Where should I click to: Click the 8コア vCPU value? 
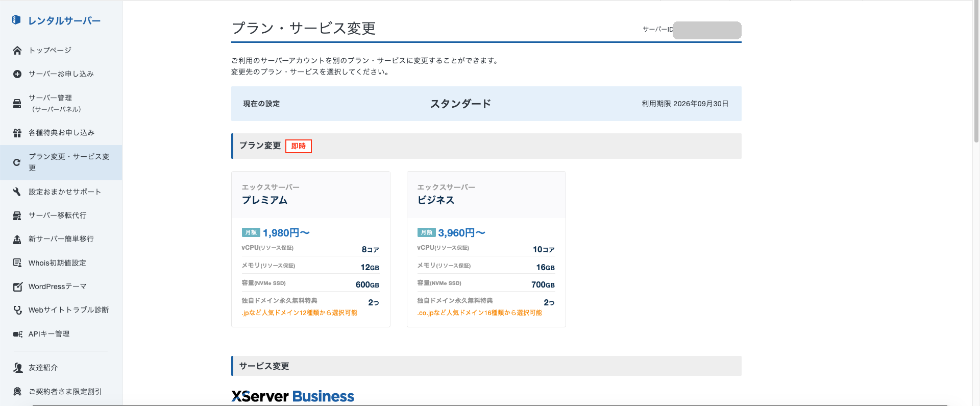click(370, 249)
